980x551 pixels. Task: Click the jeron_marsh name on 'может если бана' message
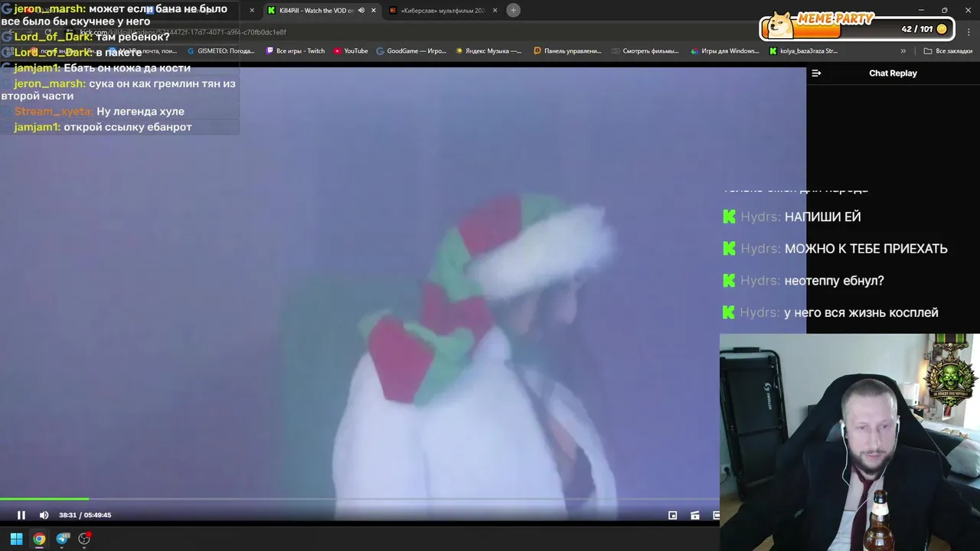[x=50, y=9]
